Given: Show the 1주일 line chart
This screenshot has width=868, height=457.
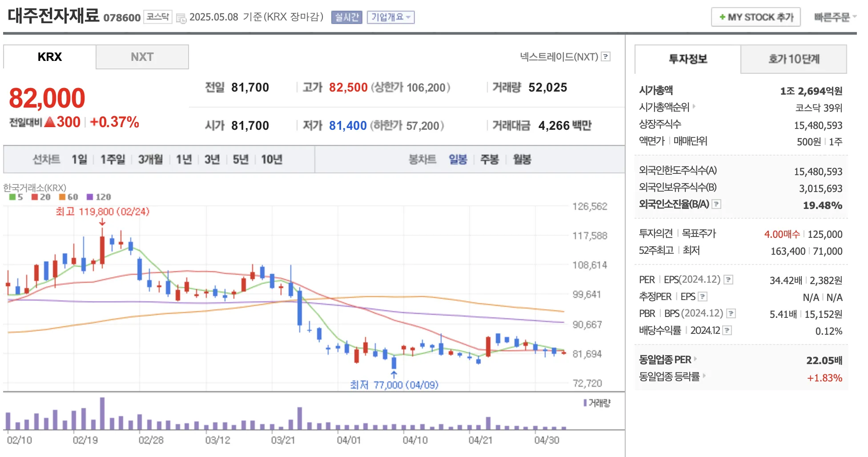Looking at the screenshot, I should (x=113, y=159).
